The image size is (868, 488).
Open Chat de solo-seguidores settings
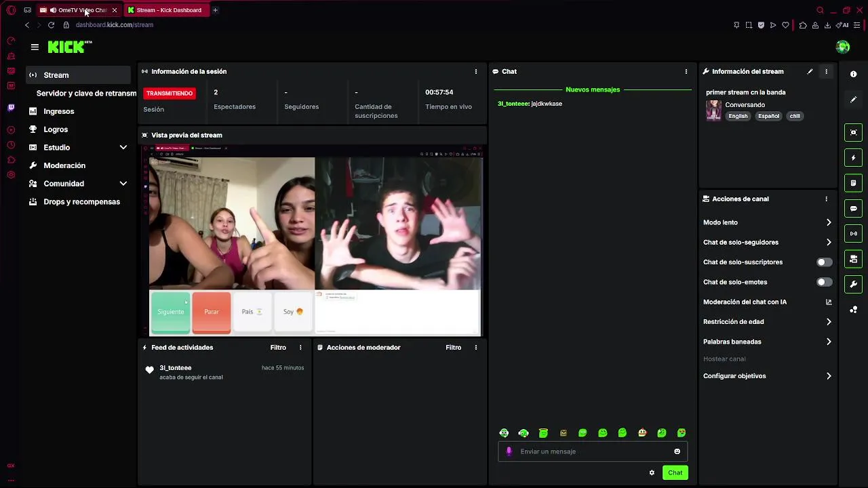click(767, 242)
